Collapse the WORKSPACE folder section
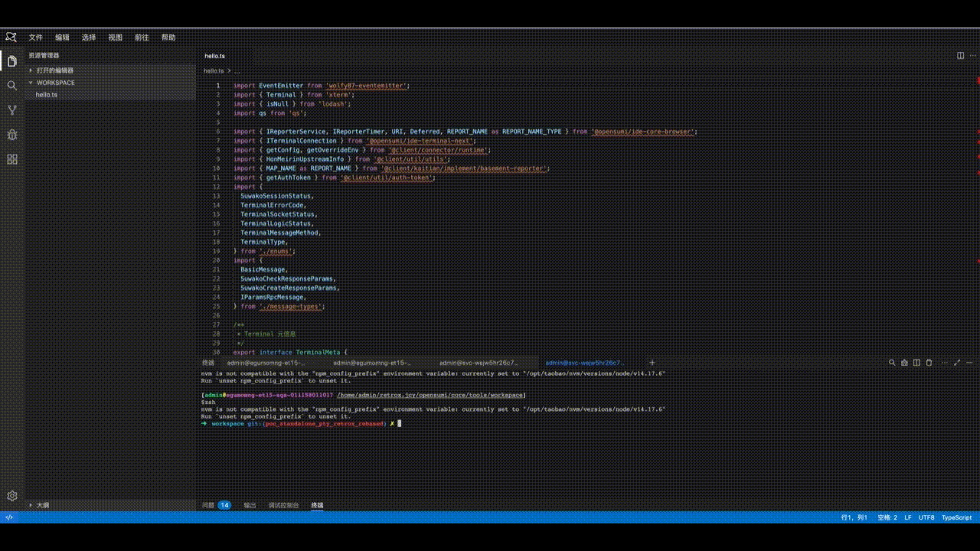Viewport: 980px width, 551px height. (x=111, y=83)
